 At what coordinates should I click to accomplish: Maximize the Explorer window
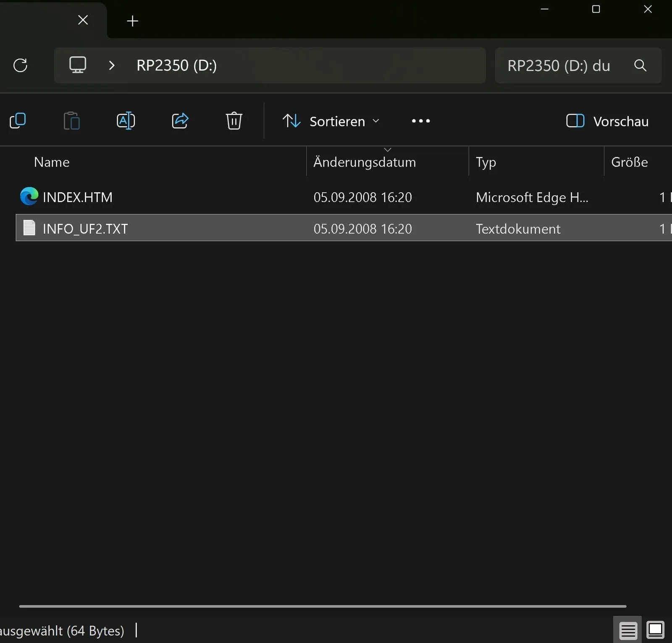click(596, 9)
